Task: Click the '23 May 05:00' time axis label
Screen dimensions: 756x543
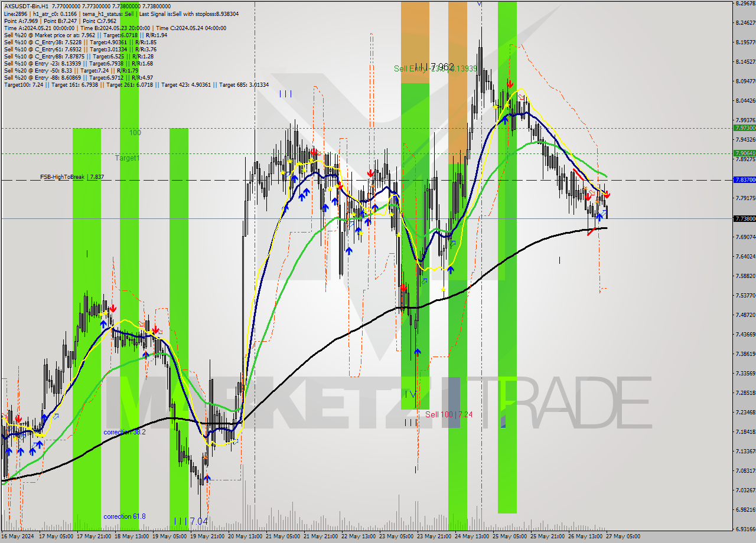Action: (x=396, y=537)
